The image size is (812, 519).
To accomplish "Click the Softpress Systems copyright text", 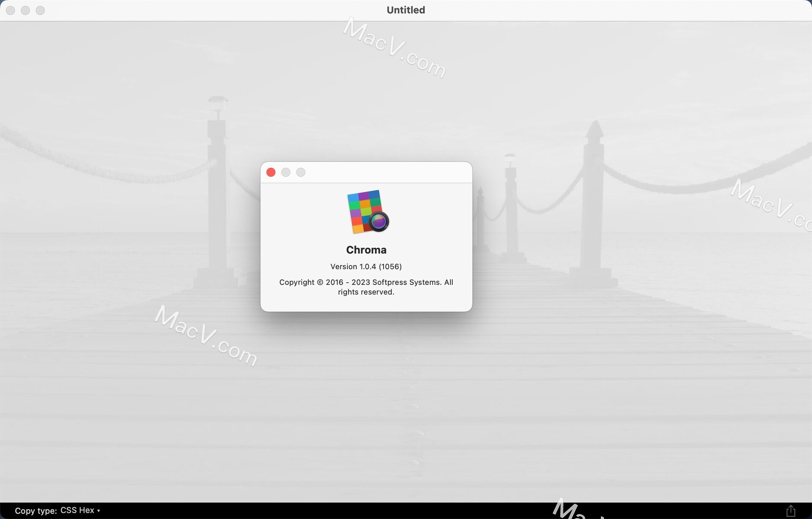I will point(366,287).
